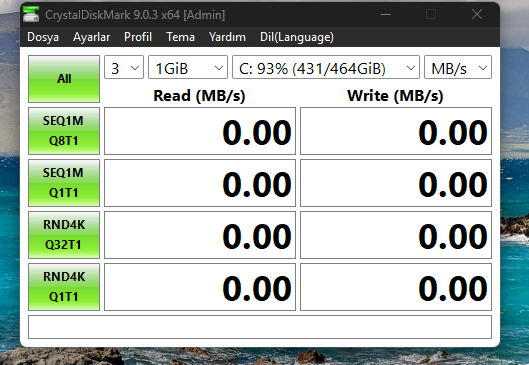Open the Profil menu
529x365 pixels.
(x=138, y=37)
